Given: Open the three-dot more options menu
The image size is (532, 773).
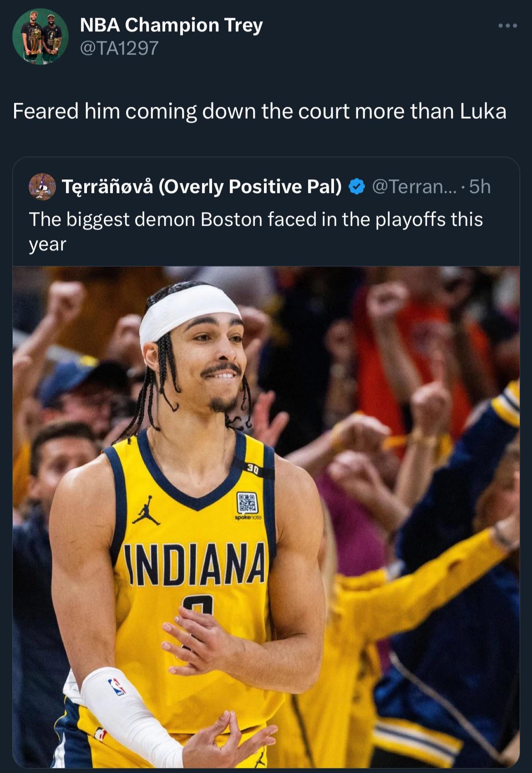Looking at the screenshot, I should [x=507, y=26].
